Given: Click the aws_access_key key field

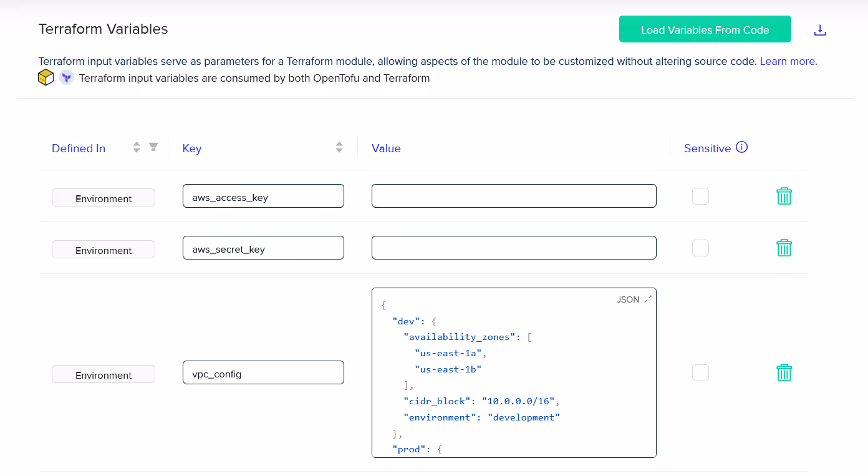Looking at the screenshot, I should [x=263, y=196].
